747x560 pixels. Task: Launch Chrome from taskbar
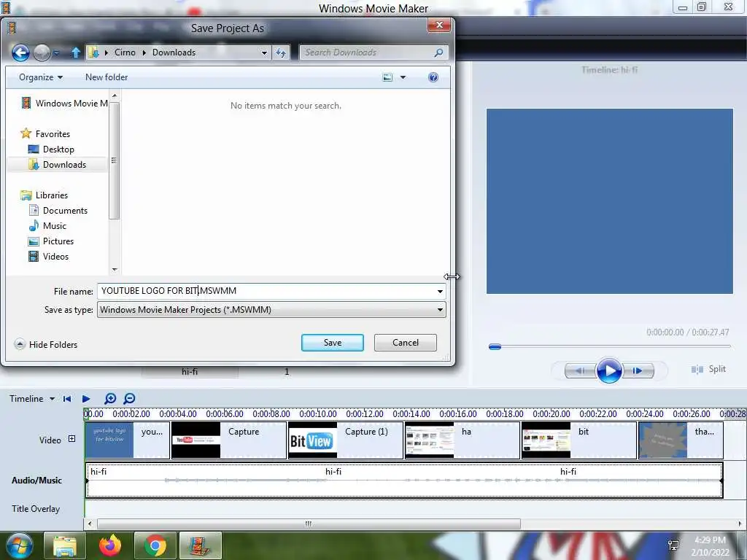click(x=155, y=545)
